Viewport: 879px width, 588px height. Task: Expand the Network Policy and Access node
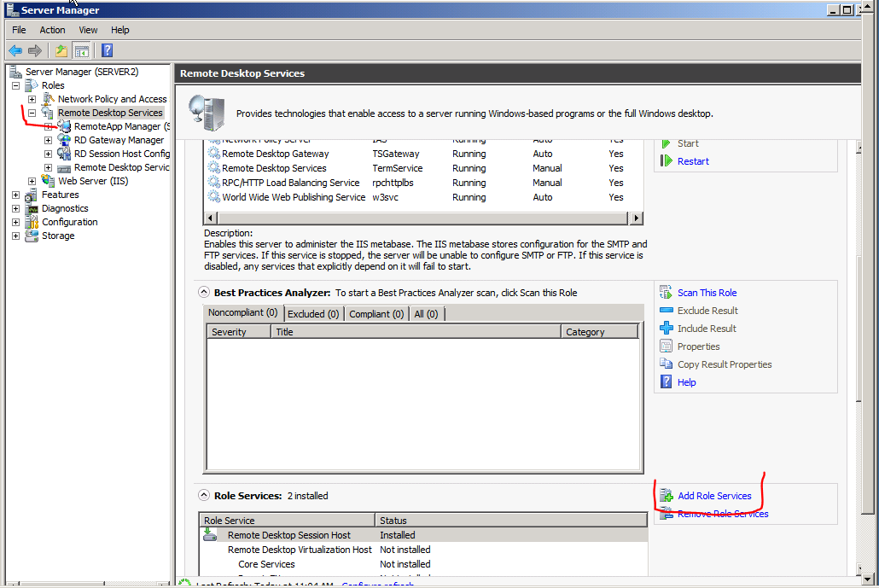[32, 99]
